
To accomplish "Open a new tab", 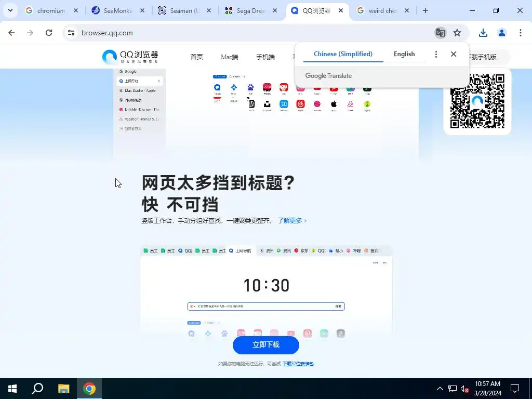I will [425, 10].
